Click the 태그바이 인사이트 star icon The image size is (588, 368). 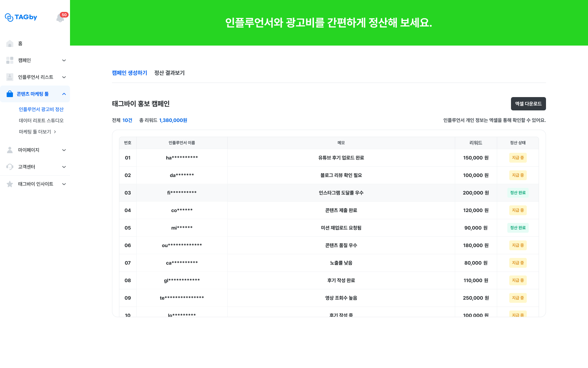tap(10, 184)
